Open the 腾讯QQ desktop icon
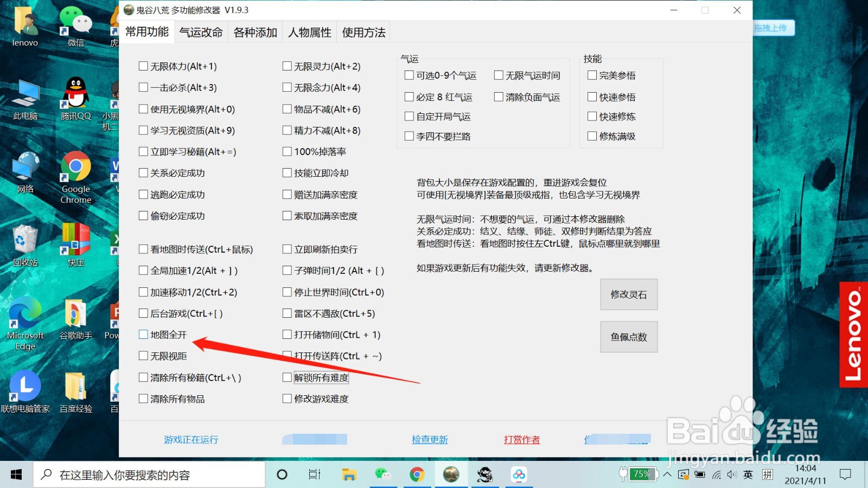Image resolution: width=868 pixels, height=488 pixels. click(x=75, y=98)
